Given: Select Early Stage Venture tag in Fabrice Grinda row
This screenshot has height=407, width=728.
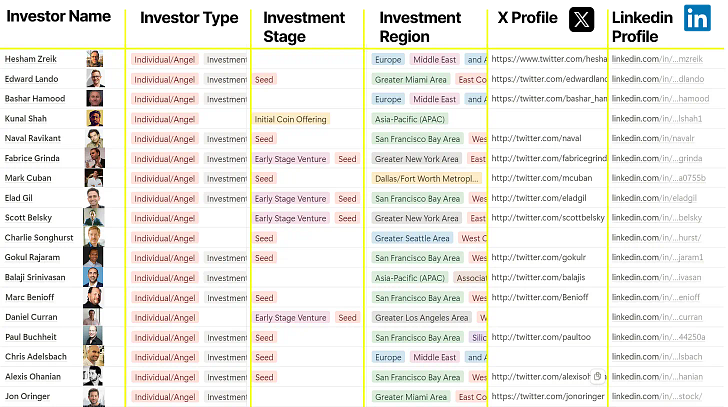Looking at the screenshot, I should pyautogui.click(x=291, y=159).
